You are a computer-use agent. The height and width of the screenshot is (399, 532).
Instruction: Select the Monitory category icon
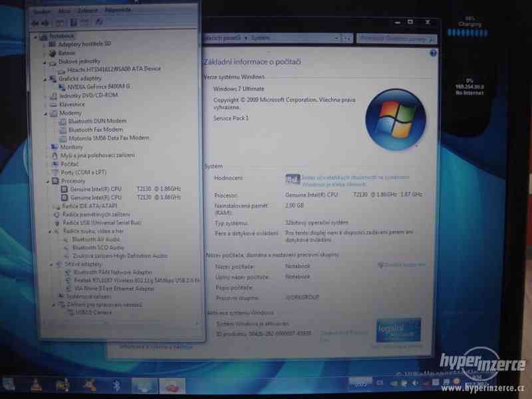(55, 147)
